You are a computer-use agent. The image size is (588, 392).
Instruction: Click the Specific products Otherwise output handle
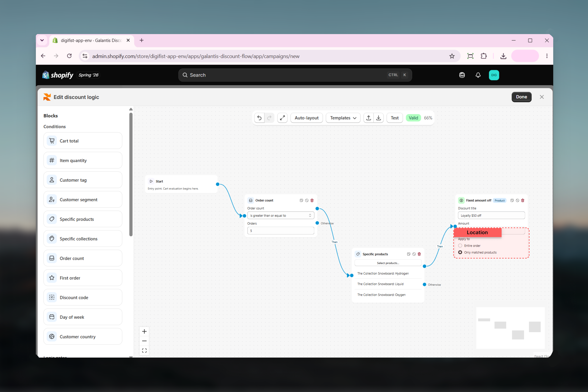point(424,285)
